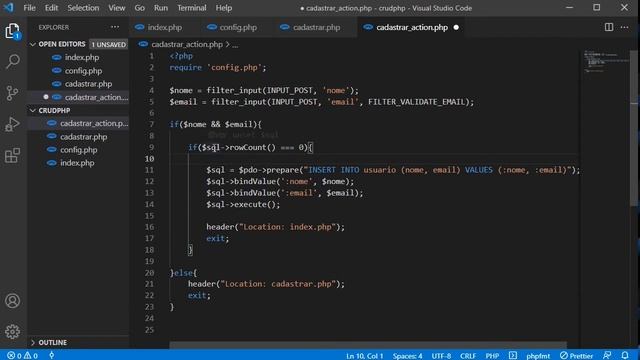This screenshot has width=640, height=360.
Task: Open the Edit menu
Action: click(51, 8)
